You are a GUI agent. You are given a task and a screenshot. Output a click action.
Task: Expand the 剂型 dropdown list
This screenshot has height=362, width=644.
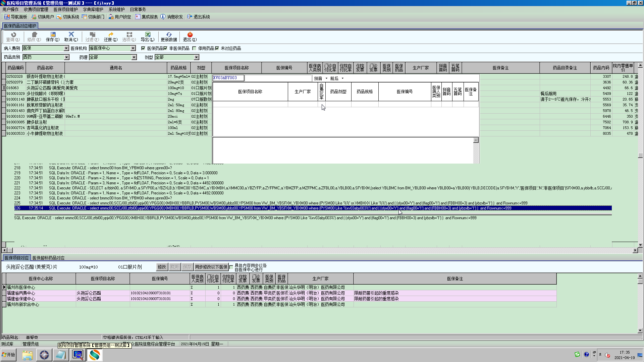click(197, 57)
